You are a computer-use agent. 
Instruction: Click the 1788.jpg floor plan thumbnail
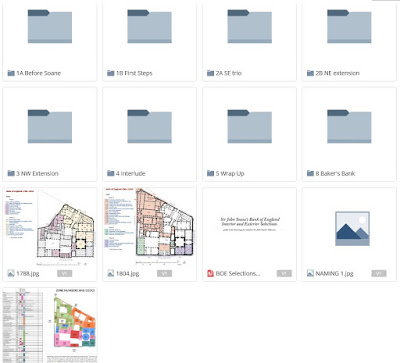click(50, 228)
